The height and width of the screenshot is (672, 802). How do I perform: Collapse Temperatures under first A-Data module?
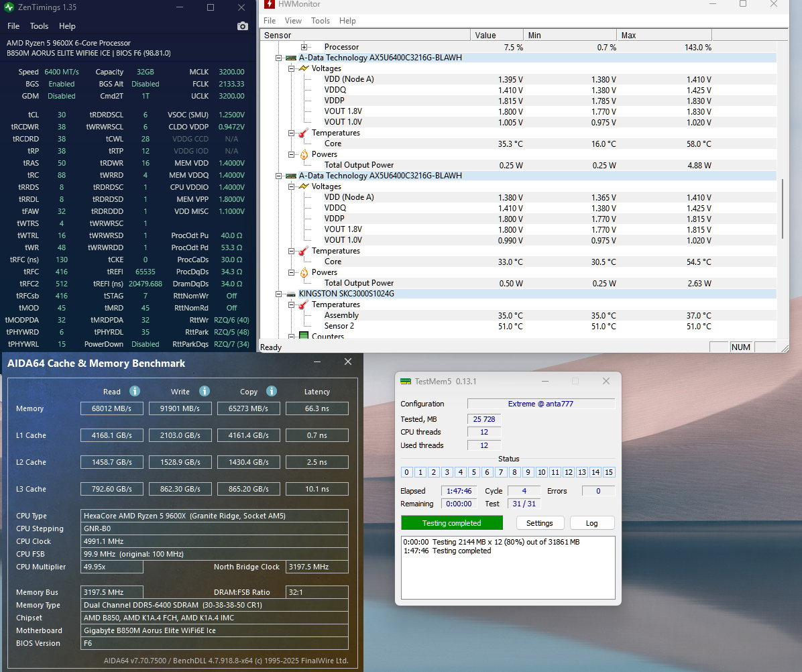point(291,133)
